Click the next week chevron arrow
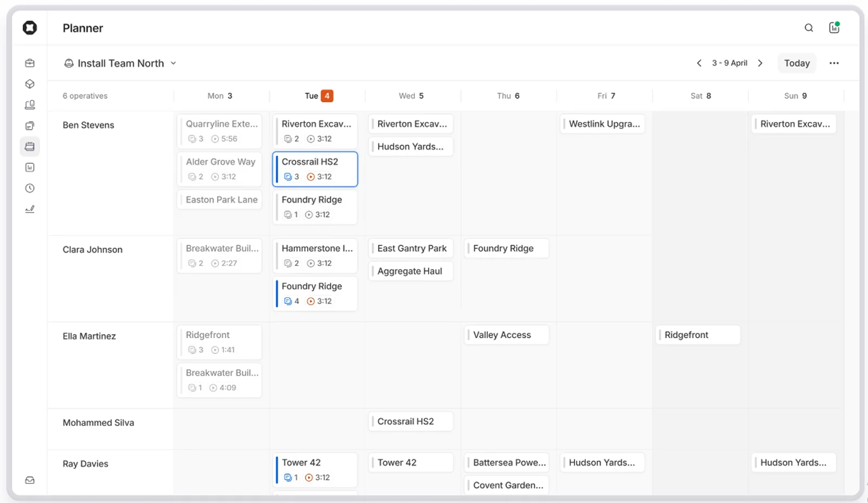The image size is (868, 503). click(760, 63)
